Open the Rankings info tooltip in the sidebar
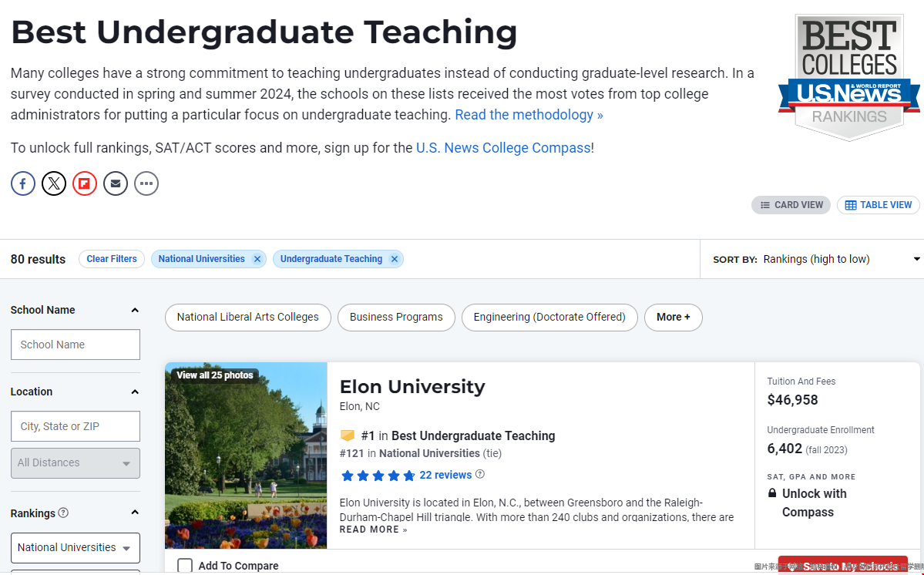This screenshot has width=924, height=575. coord(63,513)
